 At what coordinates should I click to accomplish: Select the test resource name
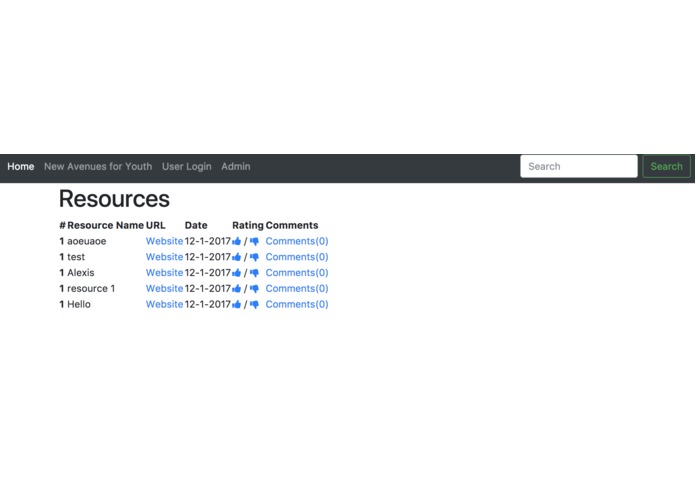point(76,257)
